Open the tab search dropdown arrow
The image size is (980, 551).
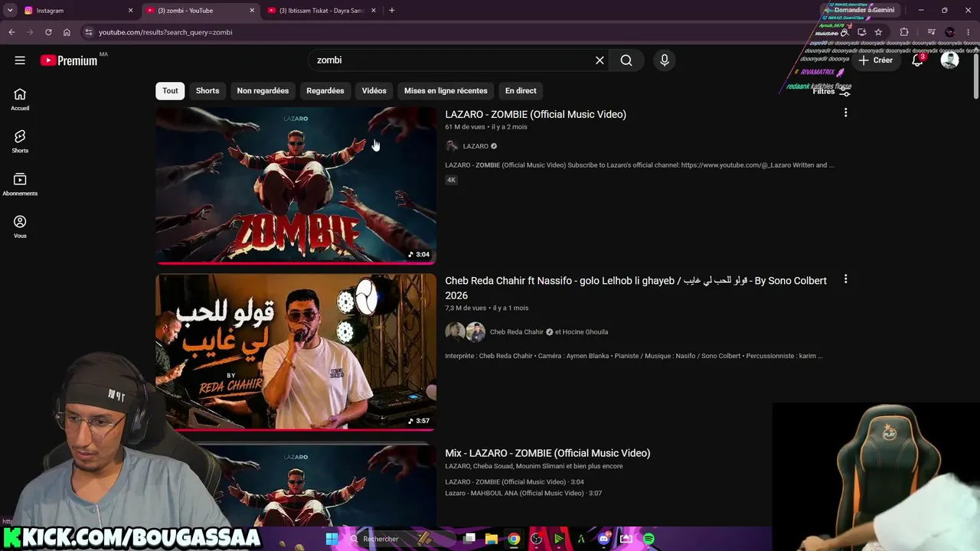10,11
